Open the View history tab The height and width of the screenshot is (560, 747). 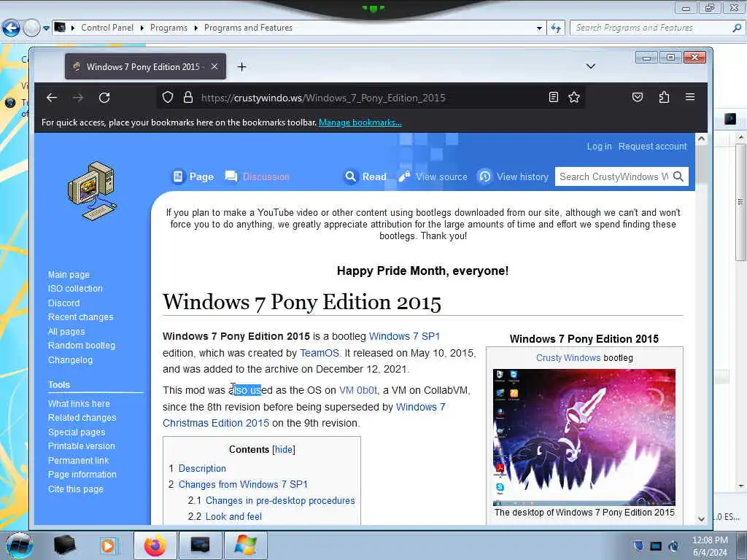[513, 176]
